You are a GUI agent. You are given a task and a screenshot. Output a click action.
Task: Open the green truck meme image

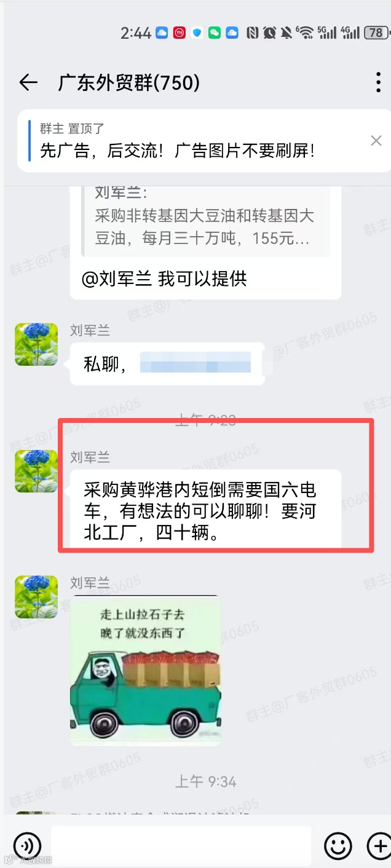click(146, 670)
